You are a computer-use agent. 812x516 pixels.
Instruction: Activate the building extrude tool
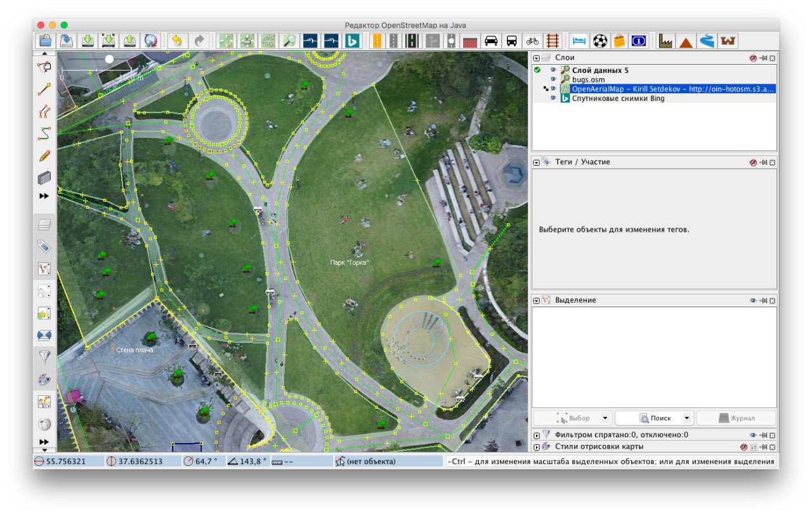pos(44,178)
